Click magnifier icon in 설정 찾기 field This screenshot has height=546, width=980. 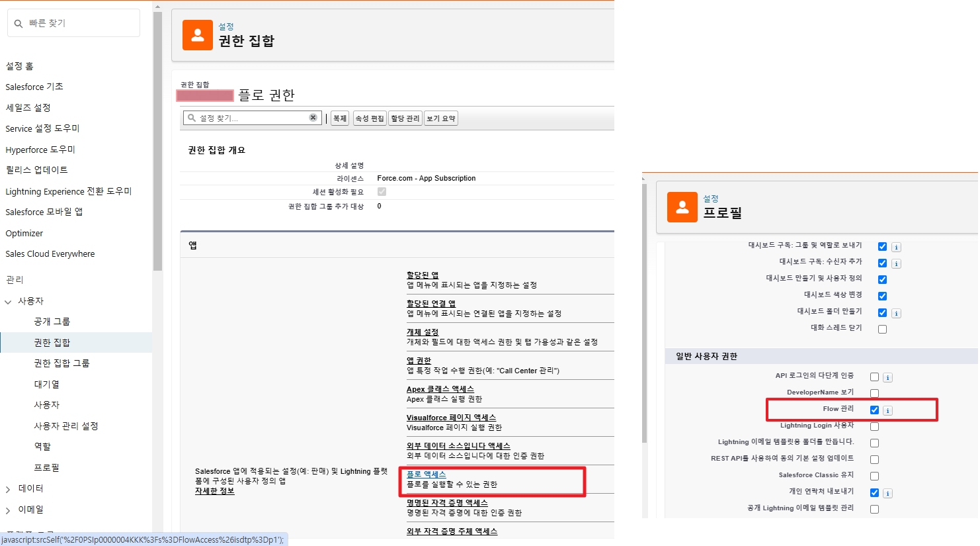(x=192, y=118)
